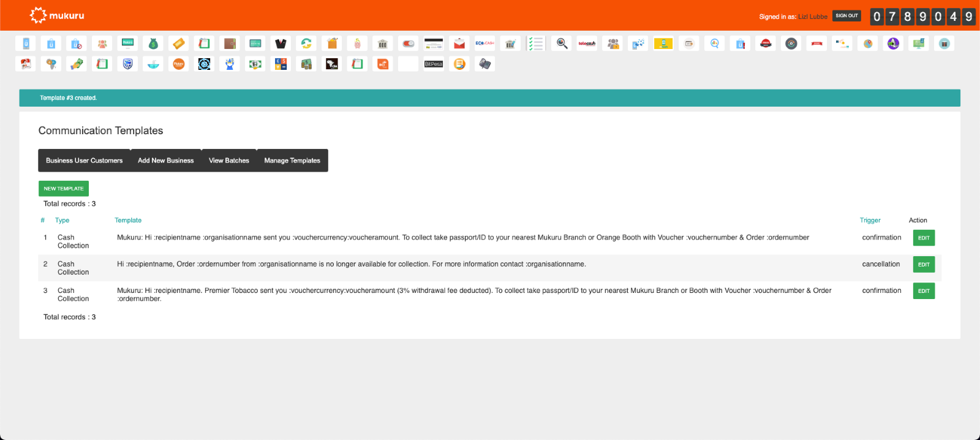
Task: Click the red toggle switch icon
Action: pyautogui.click(x=408, y=44)
